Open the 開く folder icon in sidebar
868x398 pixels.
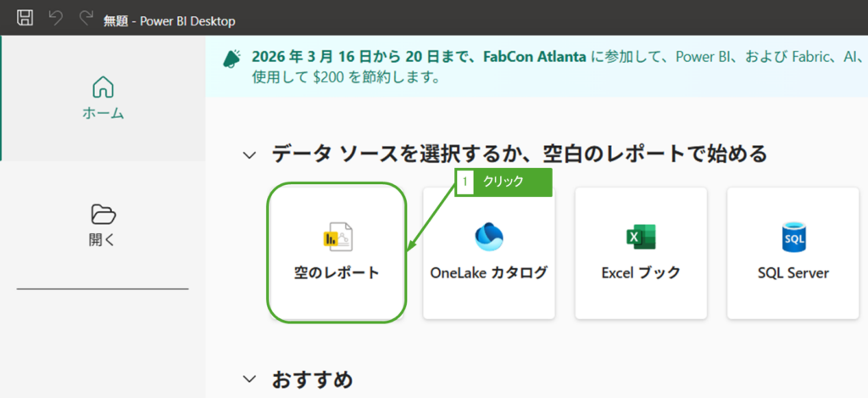click(103, 213)
